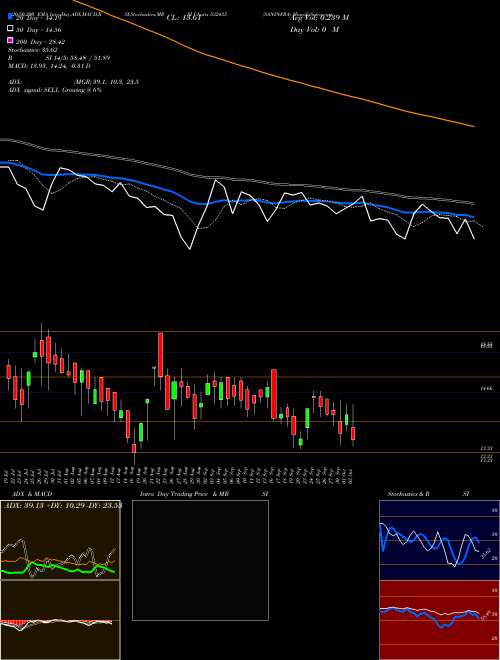Screen dimensions: 500x660
Task: Click the blue Stochastics mini chart
Action: pos(439,540)
